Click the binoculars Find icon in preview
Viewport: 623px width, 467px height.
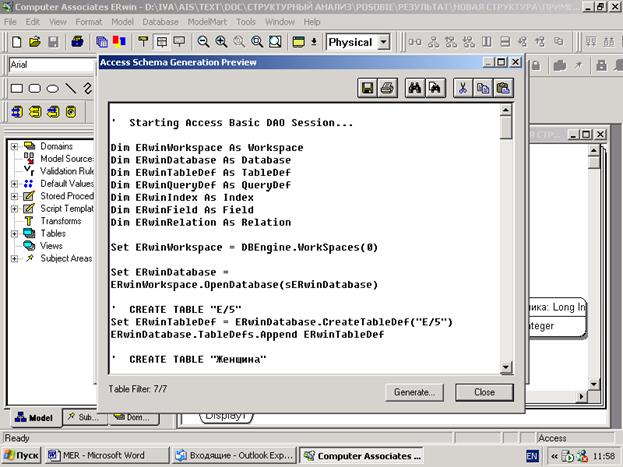415,88
